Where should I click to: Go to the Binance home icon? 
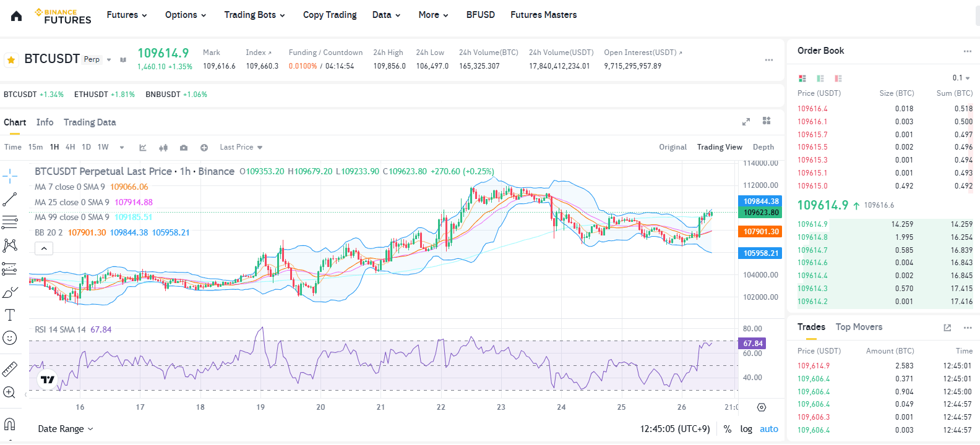point(17,15)
